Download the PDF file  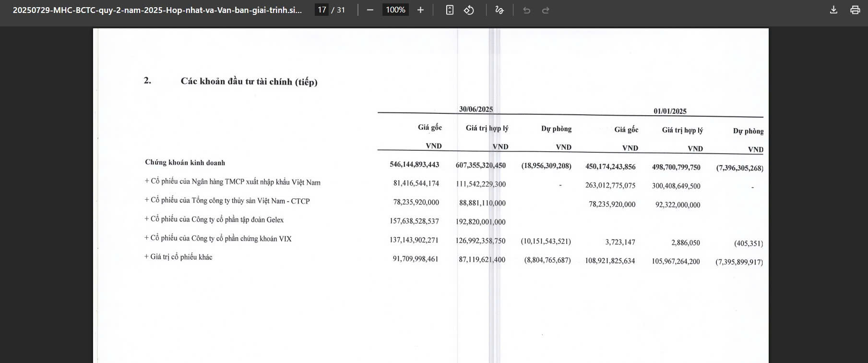[833, 10]
